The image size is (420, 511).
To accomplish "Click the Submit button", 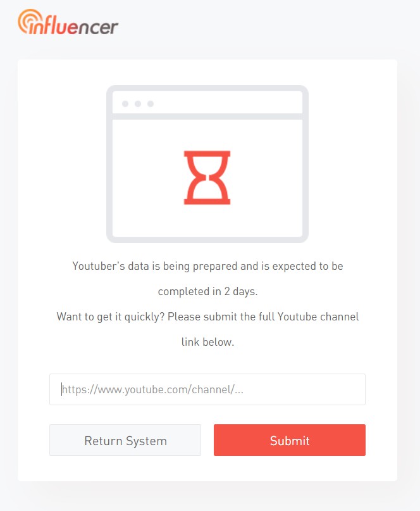I will (x=290, y=440).
